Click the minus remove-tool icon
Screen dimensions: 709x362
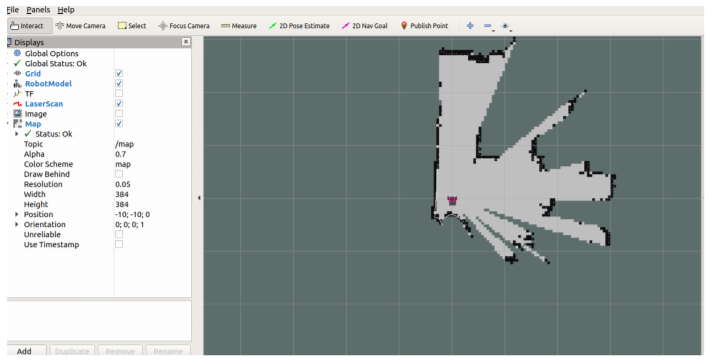(487, 26)
